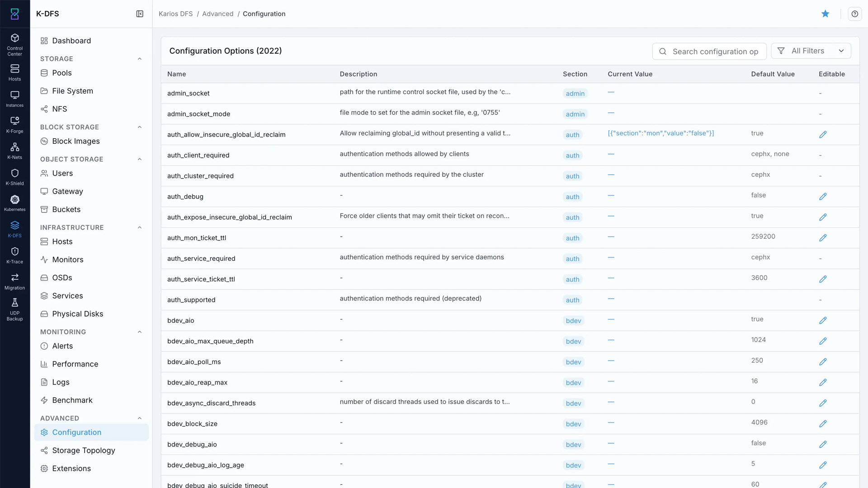868x488 pixels.
Task: Collapse the K-DFS sidebar panel
Action: point(140,14)
